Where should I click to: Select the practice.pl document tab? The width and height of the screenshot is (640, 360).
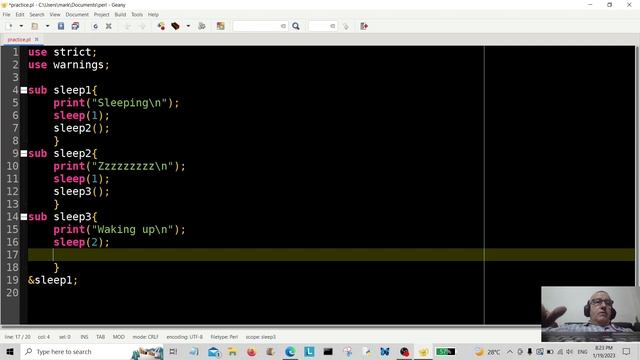19,40
